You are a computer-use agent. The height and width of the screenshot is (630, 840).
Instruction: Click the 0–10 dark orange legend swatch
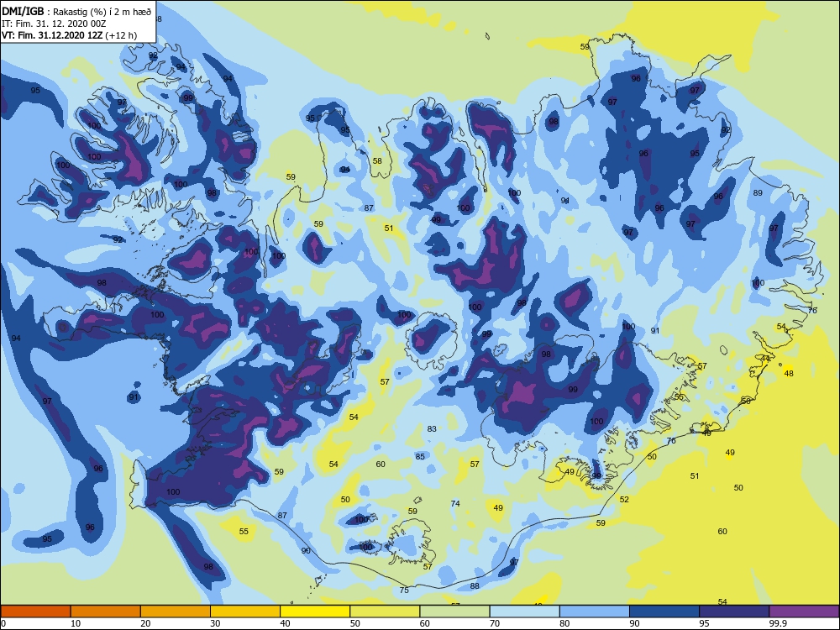pos(35,612)
